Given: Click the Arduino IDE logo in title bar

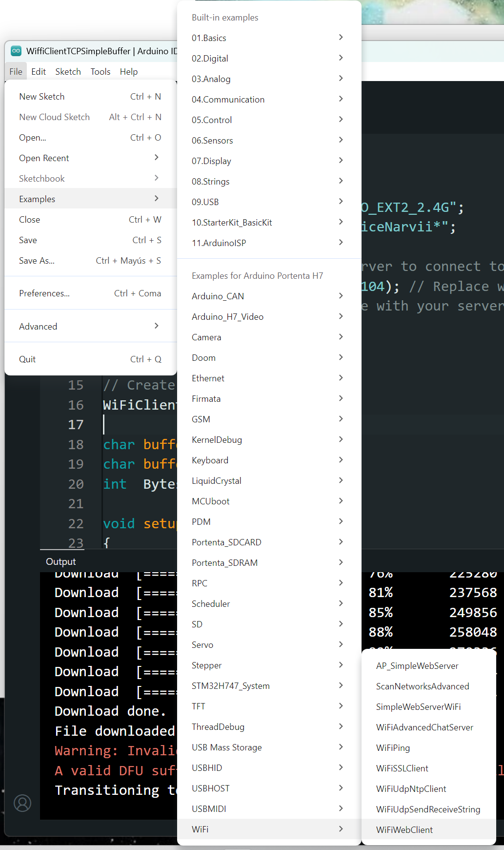Looking at the screenshot, I should tap(16, 51).
